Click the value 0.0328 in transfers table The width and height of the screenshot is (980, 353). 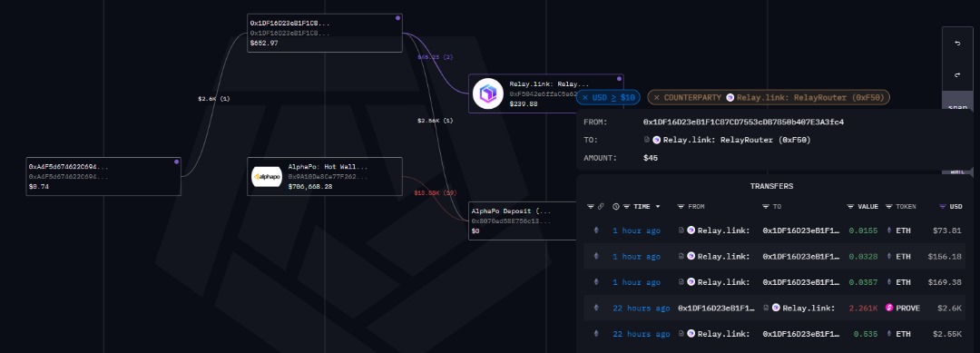pyautogui.click(x=863, y=256)
